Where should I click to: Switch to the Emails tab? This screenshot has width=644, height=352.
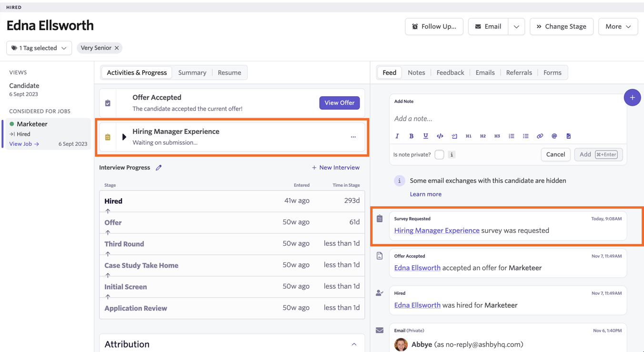pyautogui.click(x=485, y=73)
